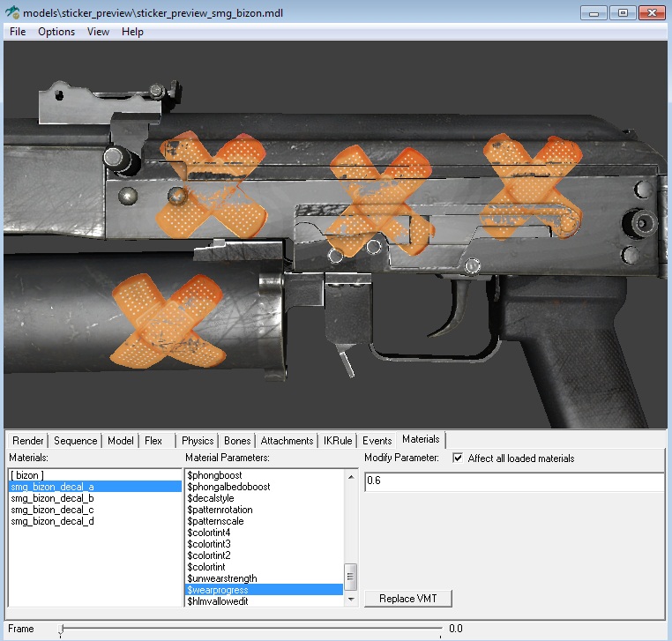Select the $decalstyle parameter
This screenshot has height=641, width=672.
coord(264,498)
